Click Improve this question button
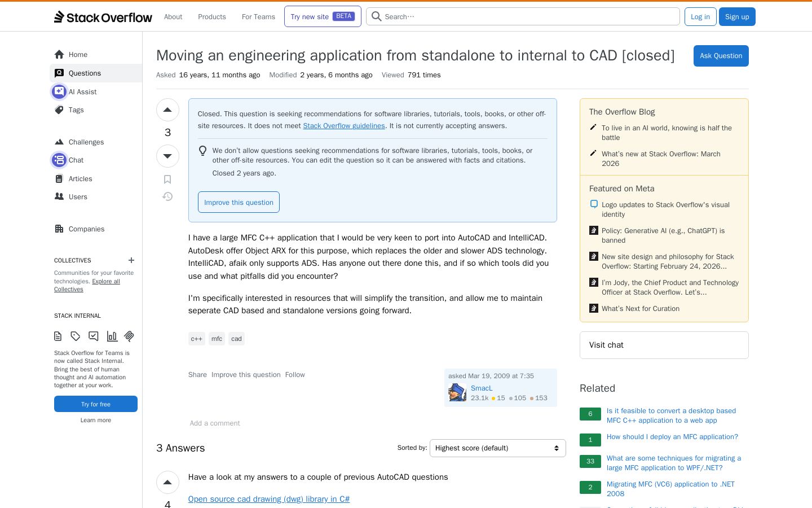 point(239,202)
